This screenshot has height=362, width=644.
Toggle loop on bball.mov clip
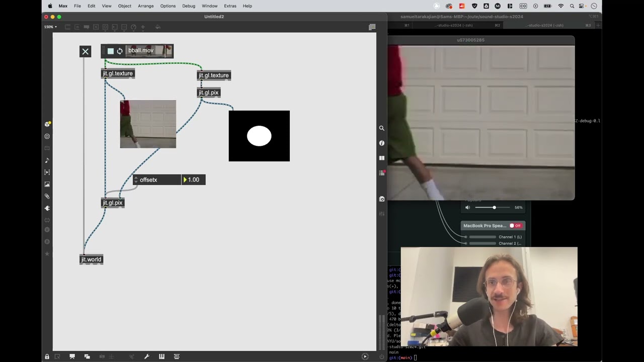(x=120, y=51)
